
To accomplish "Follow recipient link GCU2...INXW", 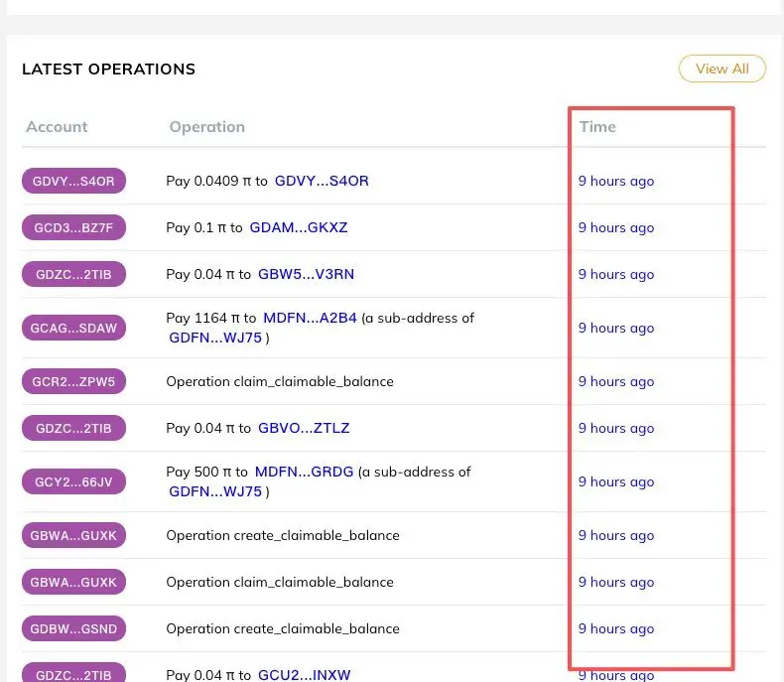I will coord(304,675).
